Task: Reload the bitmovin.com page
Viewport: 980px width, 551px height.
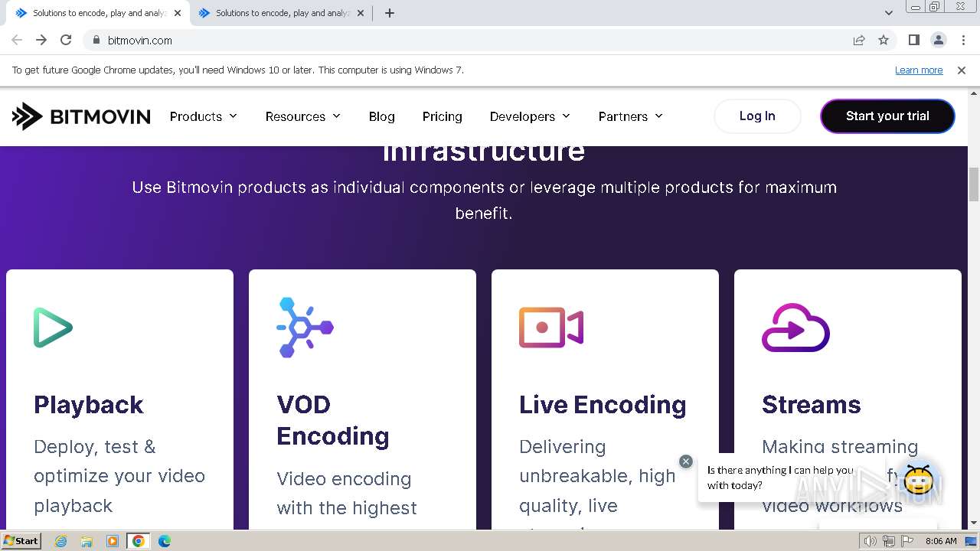Action: [x=66, y=40]
